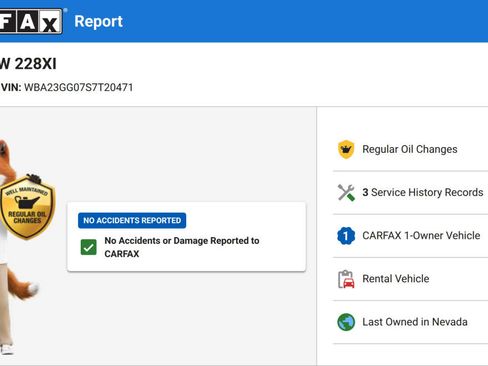Click the green globe location icon
The height and width of the screenshot is (366, 488).
[346, 322]
